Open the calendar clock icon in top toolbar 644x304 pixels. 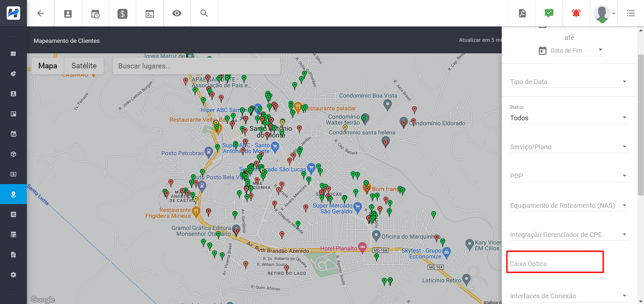[x=95, y=14]
